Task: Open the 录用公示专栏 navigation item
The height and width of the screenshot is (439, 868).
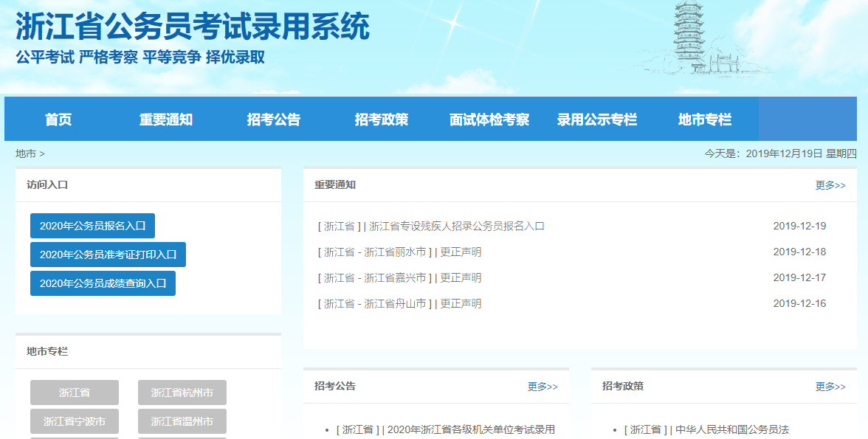Action: (x=597, y=120)
